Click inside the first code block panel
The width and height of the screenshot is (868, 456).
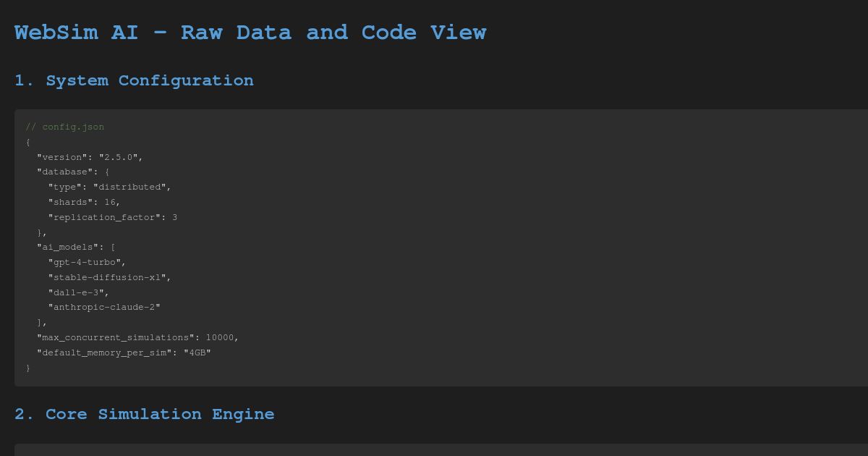(x=434, y=246)
